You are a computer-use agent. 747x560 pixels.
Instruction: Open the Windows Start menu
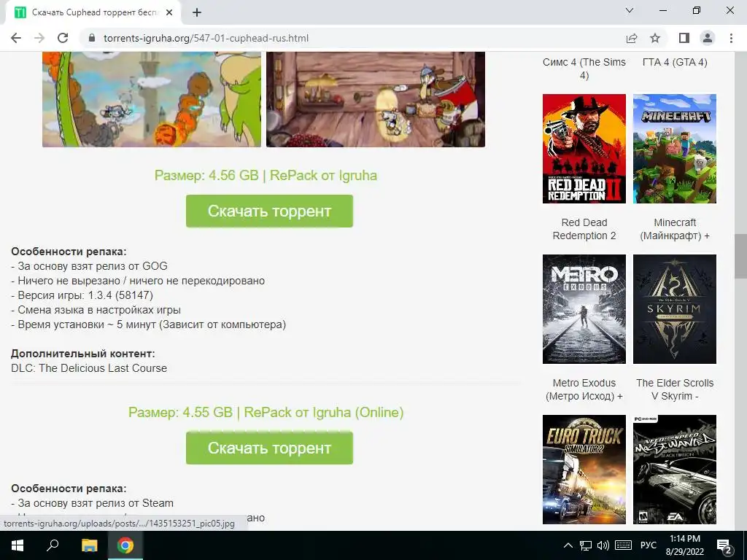[18, 545]
